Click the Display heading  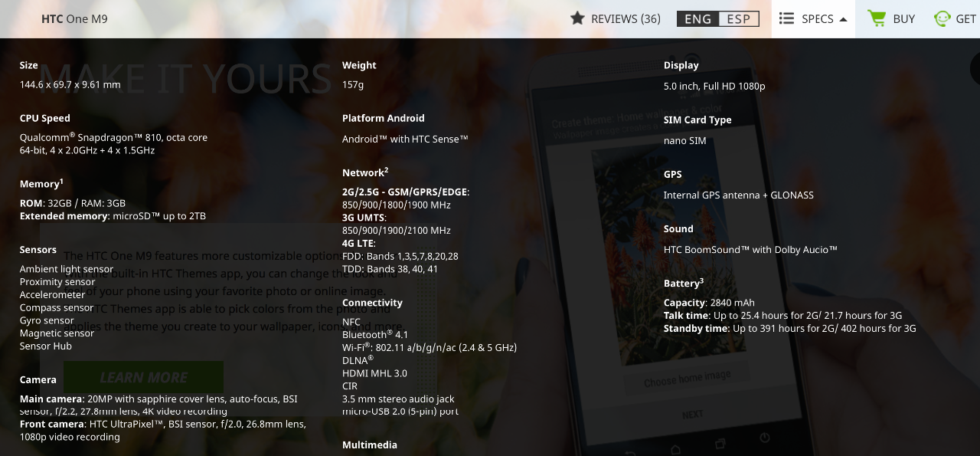coord(681,65)
